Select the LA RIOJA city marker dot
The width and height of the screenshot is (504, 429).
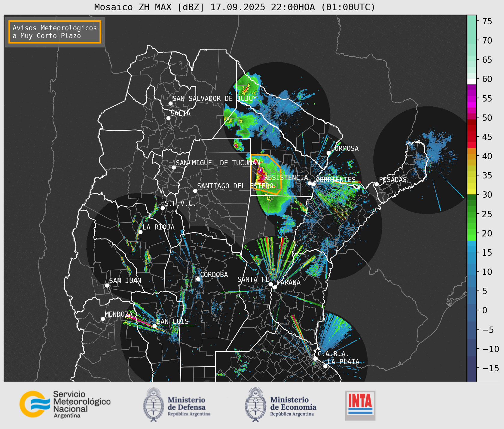140,232
